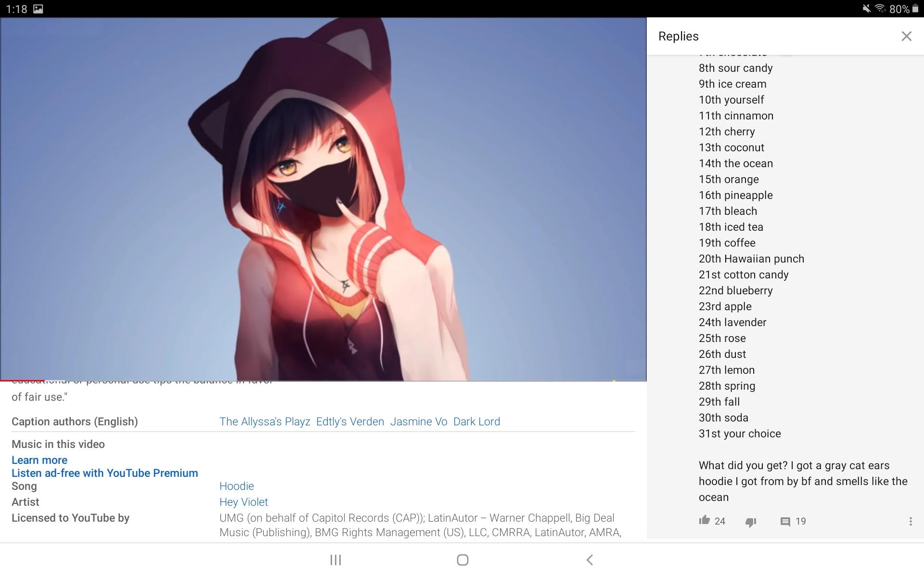Viewport: 924px width, 578px height.
Task: Open the Android recent apps button
Action: pos(335,560)
